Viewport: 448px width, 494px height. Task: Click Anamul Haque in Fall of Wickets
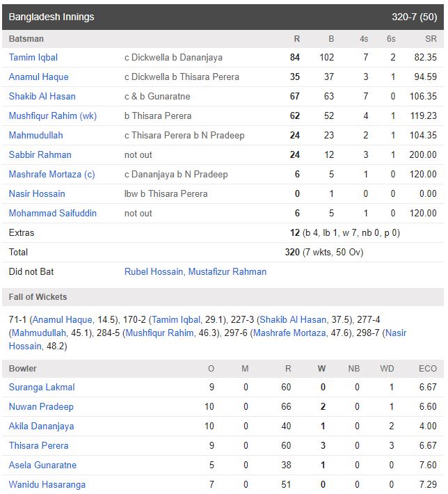coord(63,320)
